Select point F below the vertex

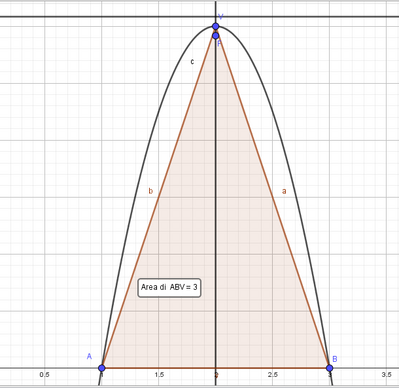(216, 35)
